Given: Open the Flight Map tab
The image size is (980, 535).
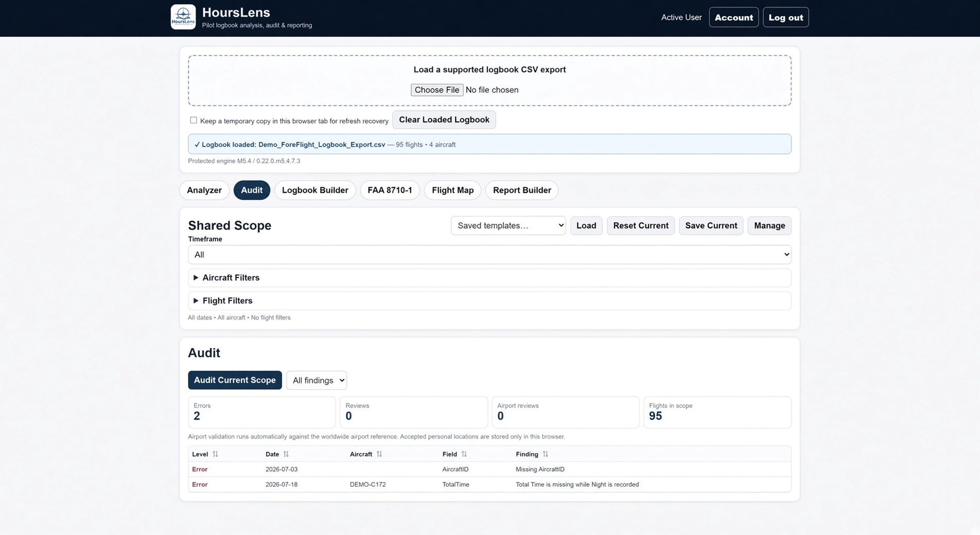Looking at the screenshot, I should tap(452, 190).
